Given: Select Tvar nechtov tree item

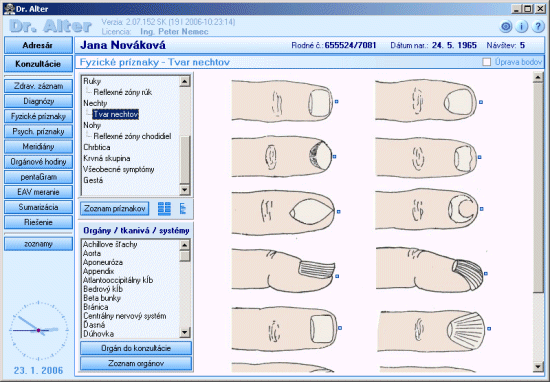Looking at the screenshot, I should pos(116,114).
